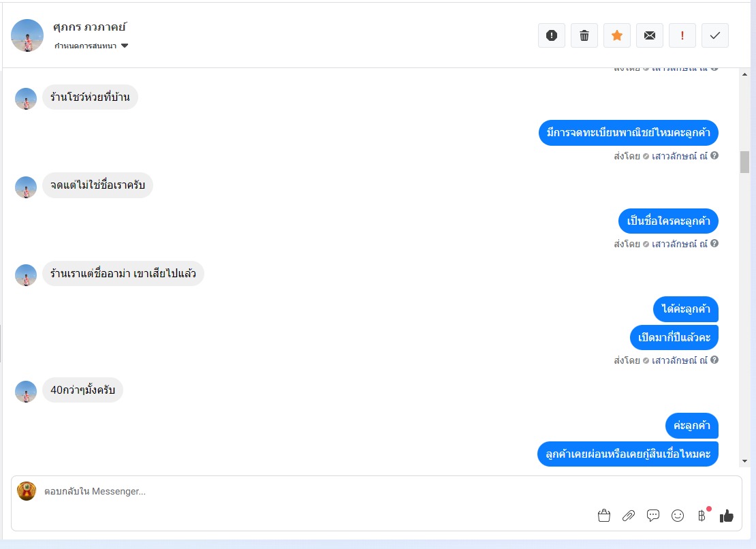This screenshot has height=549, width=756.
Task: Open ศุภกร ภวภาคย์ profile picture in header
Action: (x=27, y=35)
